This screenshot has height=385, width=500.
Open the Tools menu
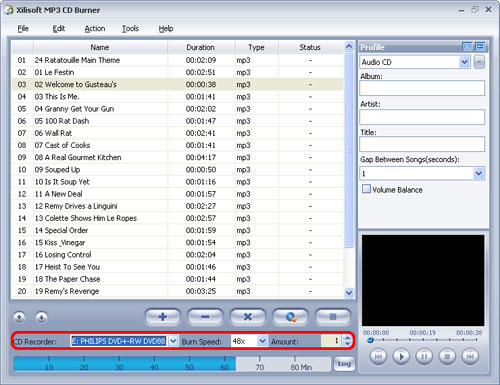130,29
